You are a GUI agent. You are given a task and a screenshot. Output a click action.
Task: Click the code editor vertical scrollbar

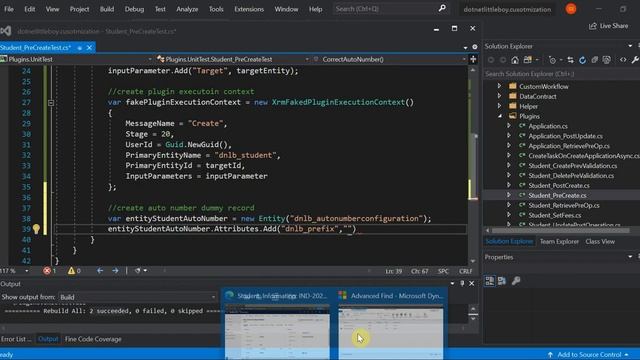pyautogui.click(x=473, y=165)
